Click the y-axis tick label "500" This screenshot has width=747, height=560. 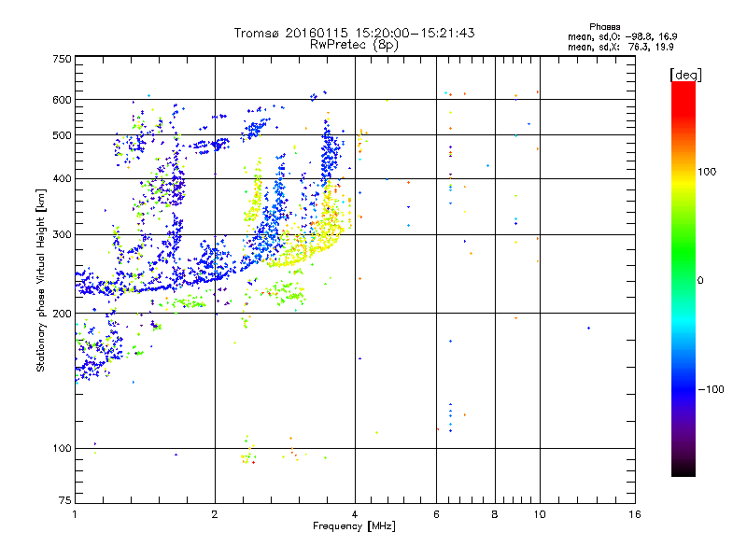(x=63, y=135)
